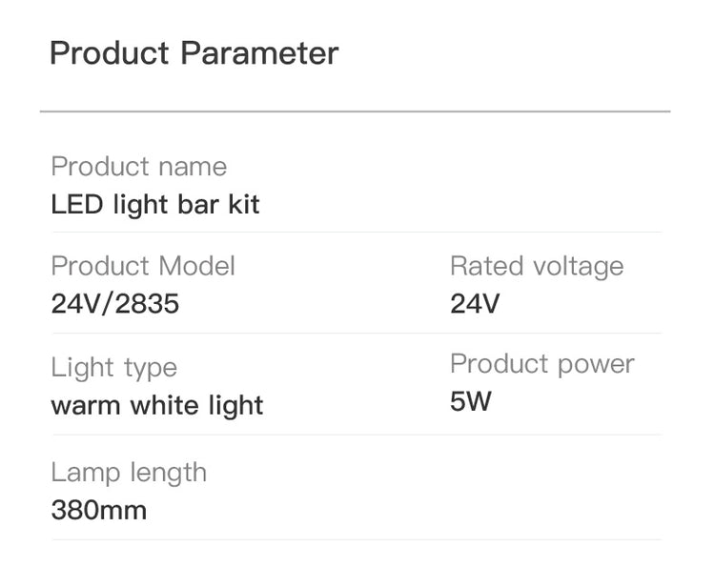Click the word 'Parameter' in the title
The height and width of the screenshot is (588, 715).
tap(259, 53)
